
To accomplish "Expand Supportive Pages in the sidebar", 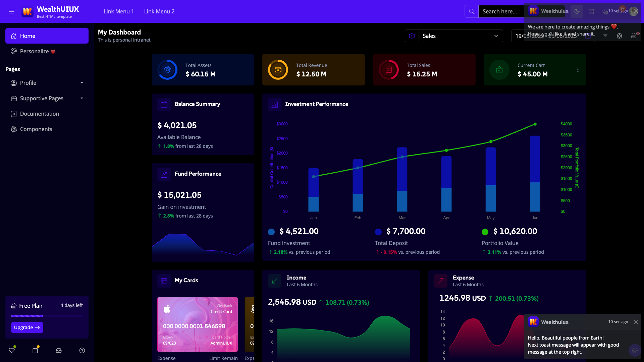I will (47, 98).
